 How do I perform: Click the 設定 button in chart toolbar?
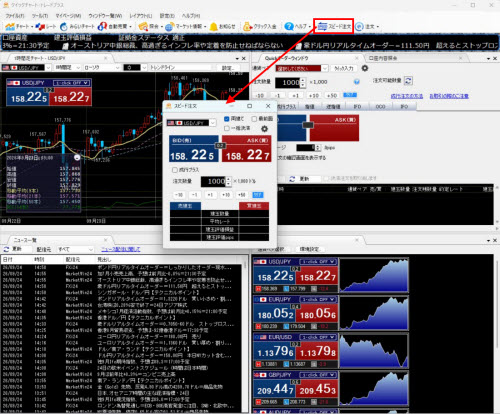[228, 68]
